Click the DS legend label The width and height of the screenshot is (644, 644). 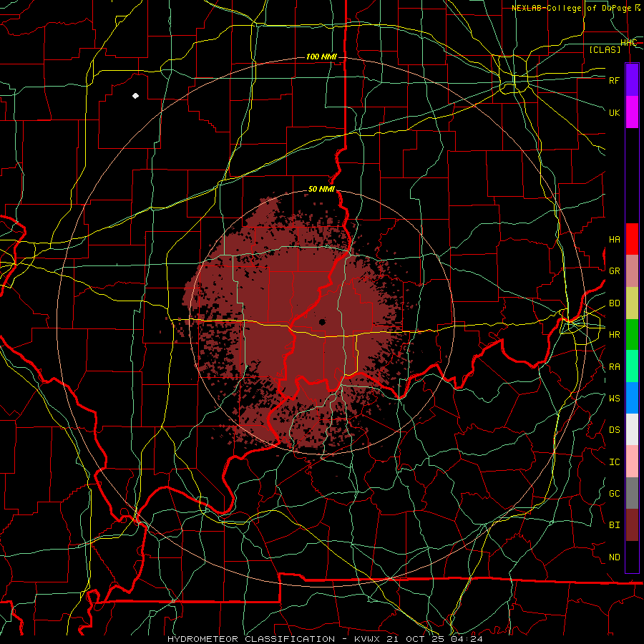[614, 430]
